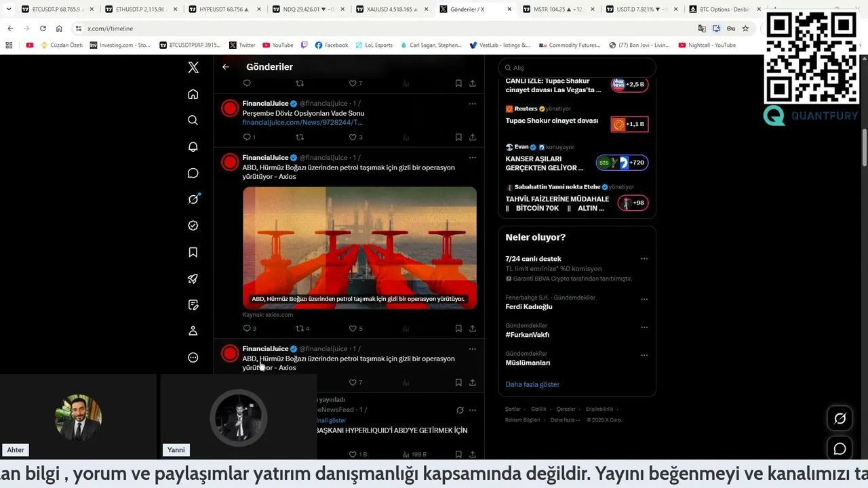The image size is (868, 488).
Task: Open options for the Müslümanları trend
Action: tap(644, 355)
